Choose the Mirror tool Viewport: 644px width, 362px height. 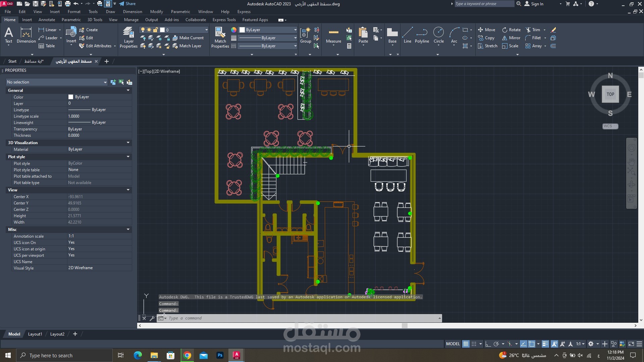[511, 38]
